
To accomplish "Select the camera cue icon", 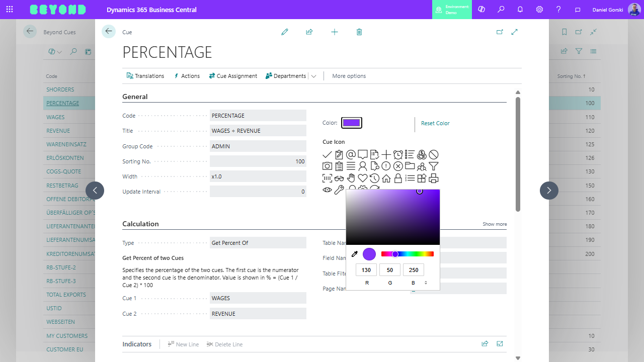I will click(x=328, y=166).
